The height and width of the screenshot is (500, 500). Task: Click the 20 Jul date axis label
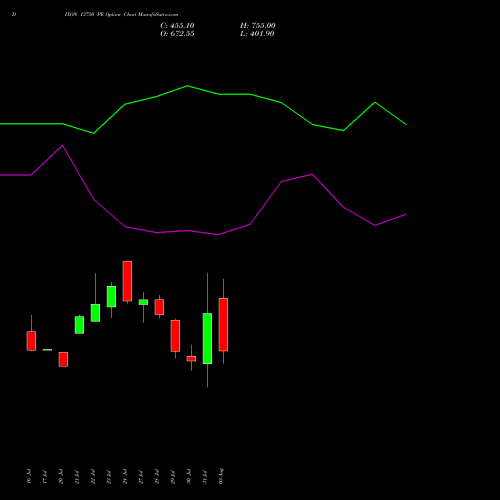[x=61, y=476]
